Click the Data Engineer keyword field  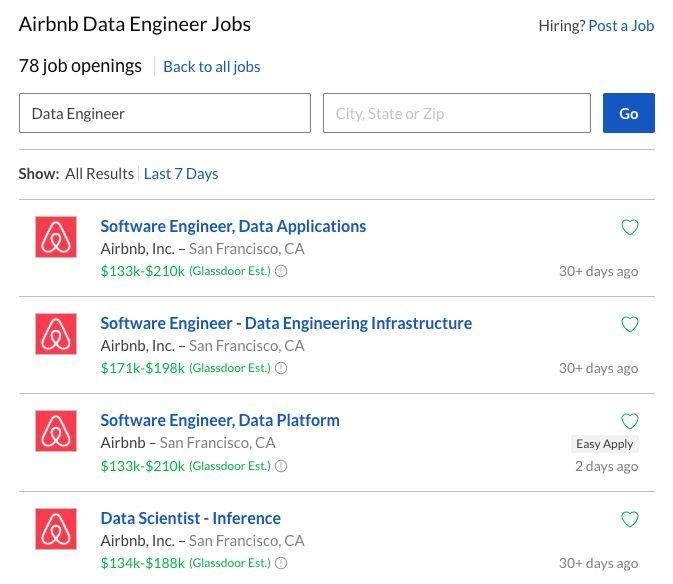coord(165,113)
